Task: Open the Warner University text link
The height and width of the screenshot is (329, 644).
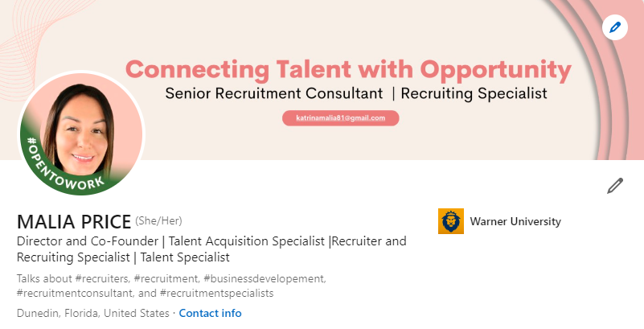Action: (x=515, y=221)
